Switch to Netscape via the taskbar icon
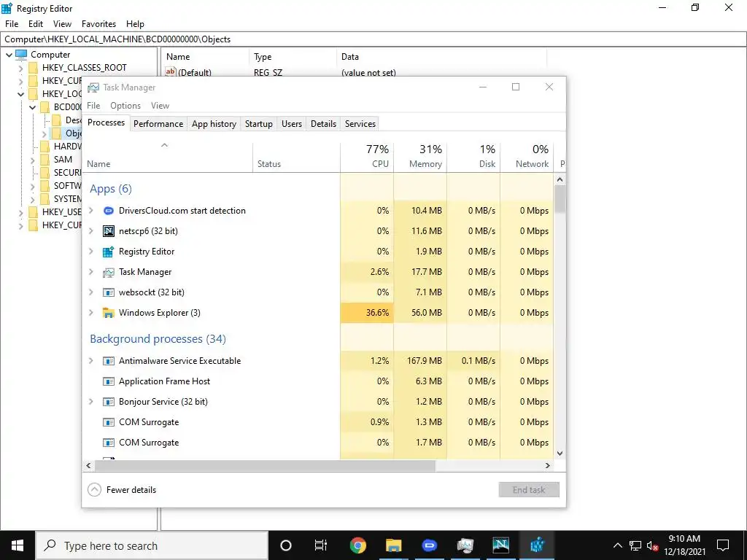The image size is (747, 560). [x=500, y=545]
